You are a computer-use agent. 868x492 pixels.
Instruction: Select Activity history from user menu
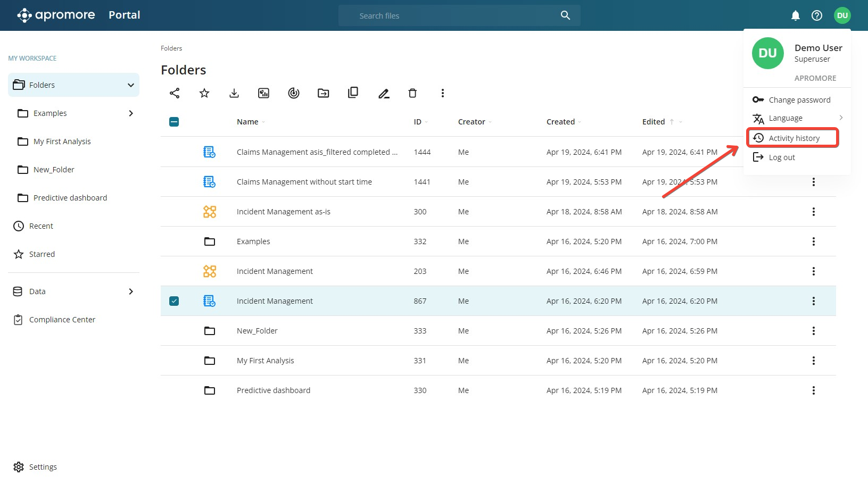(793, 138)
